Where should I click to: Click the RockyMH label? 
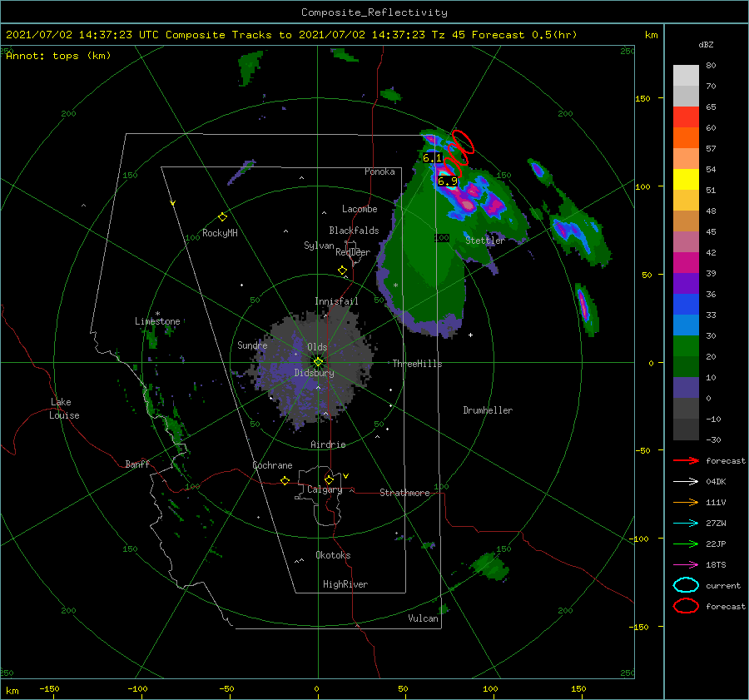[220, 233]
